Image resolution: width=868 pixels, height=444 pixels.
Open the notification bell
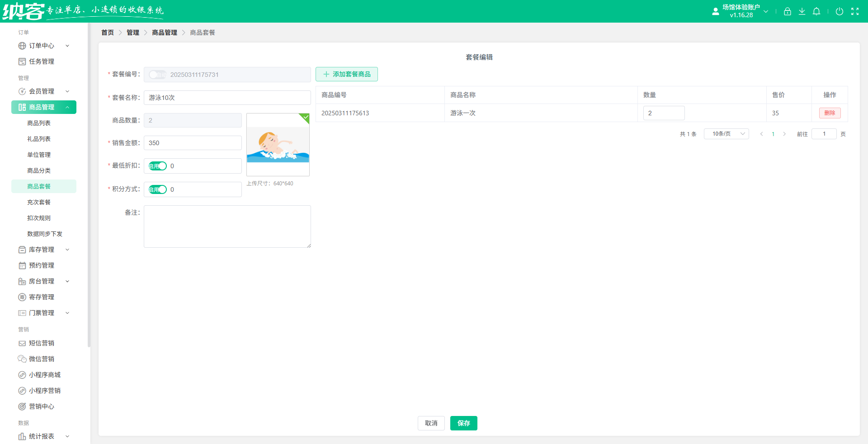point(816,12)
